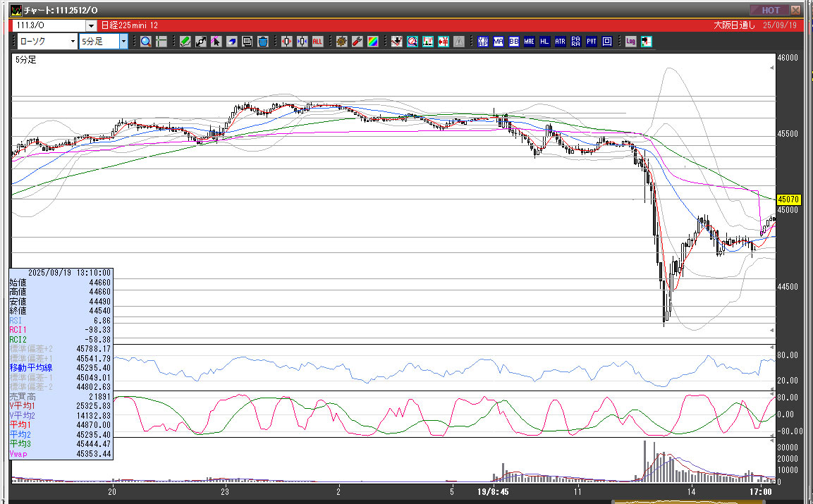This screenshot has width=813, height=504.
Task: Click the HOT button in title bar
Action: point(770,10)
